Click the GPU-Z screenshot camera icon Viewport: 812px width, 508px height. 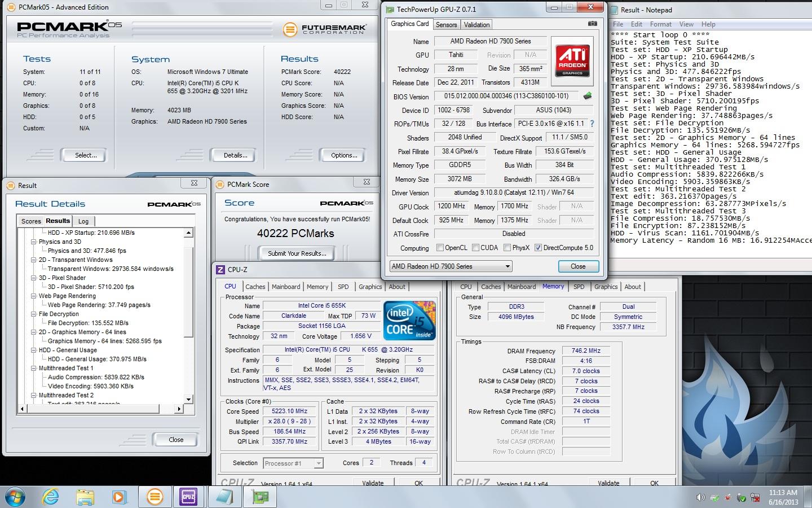[592, 24]
